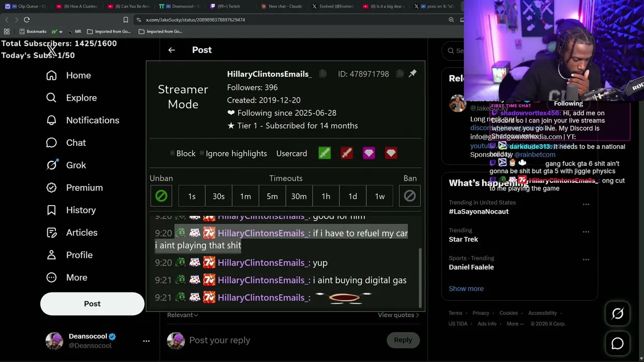
Task: Click the green sword mod icon
Action: tap(325, 153)
